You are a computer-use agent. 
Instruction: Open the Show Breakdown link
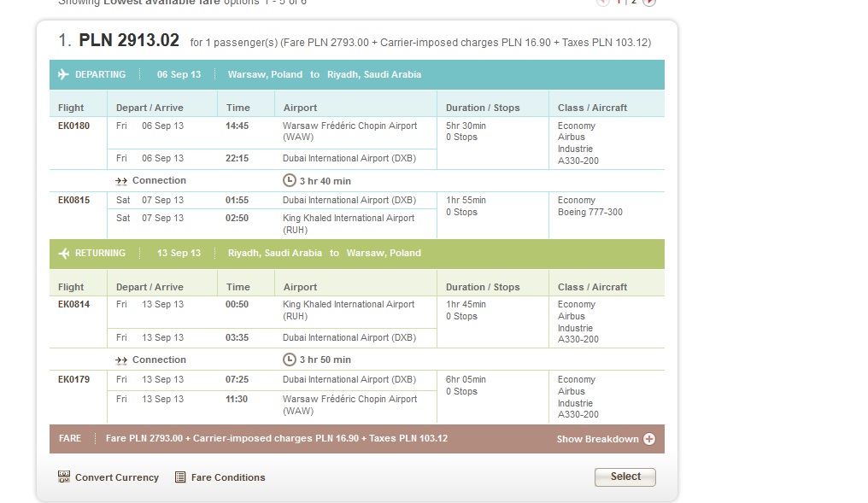click(x=597, y=439)
